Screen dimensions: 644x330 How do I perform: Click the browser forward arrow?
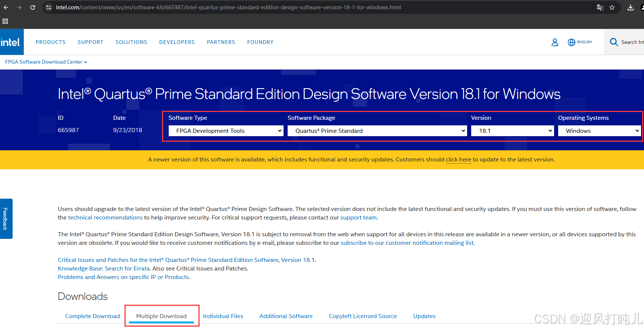(19, 7)
